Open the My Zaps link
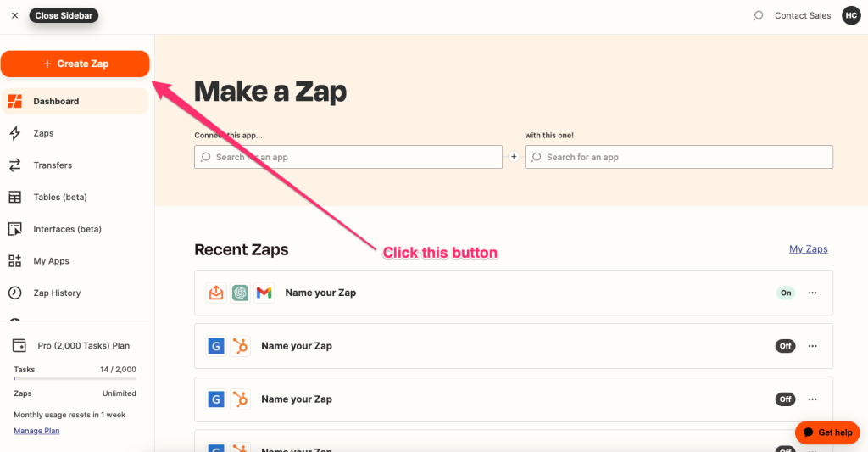 point(808,248)
